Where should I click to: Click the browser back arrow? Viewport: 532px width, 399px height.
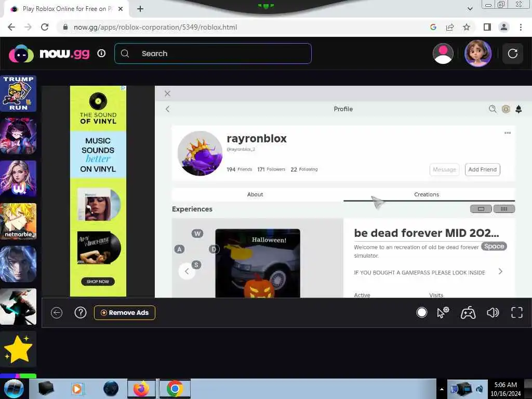(11, 27)
